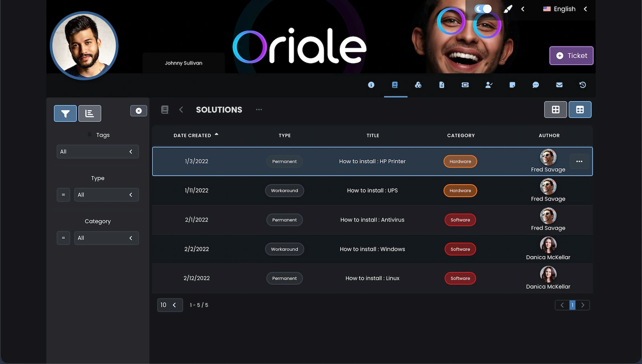Select the chat comments icon
Viewport: 642px width, 364px height.
pyautogui.click(x=536, y=85)
